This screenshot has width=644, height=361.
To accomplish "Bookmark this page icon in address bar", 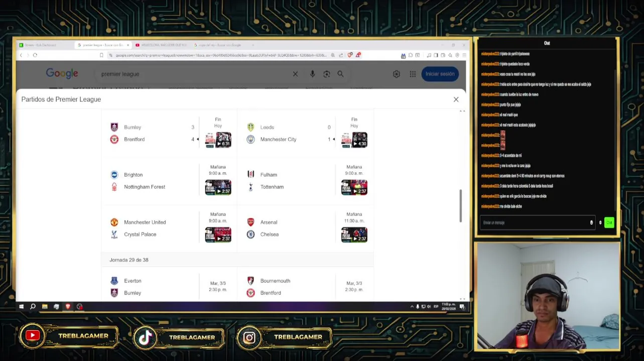I will [x=102, y=55].
